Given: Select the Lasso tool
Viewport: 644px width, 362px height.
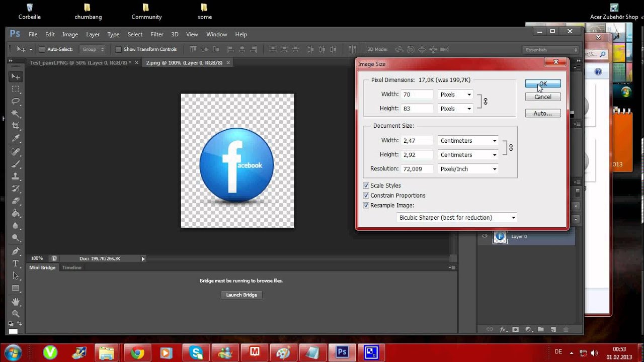Looking at the screenshot, I should point(16,102).
